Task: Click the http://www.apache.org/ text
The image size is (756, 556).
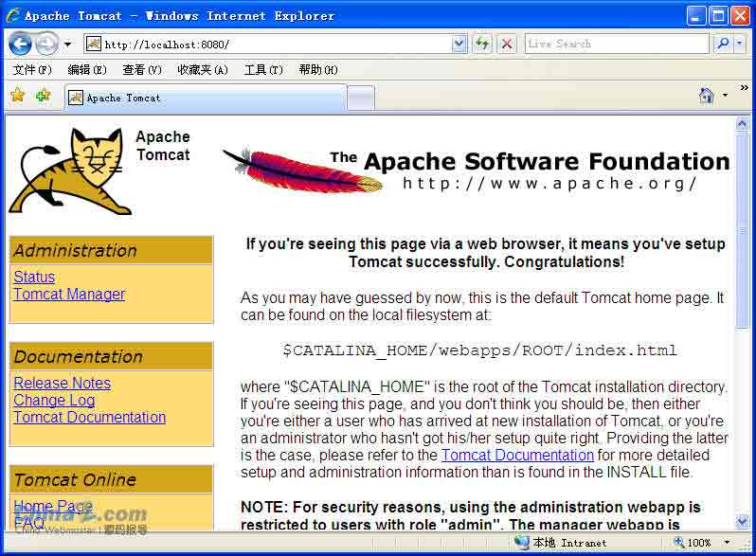Action: [549, 183]
